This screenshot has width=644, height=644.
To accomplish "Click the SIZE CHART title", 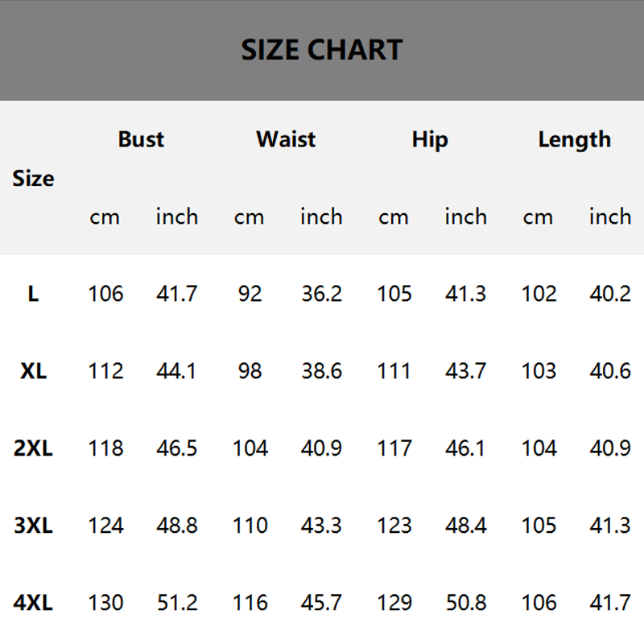I will tap(322, 50).
